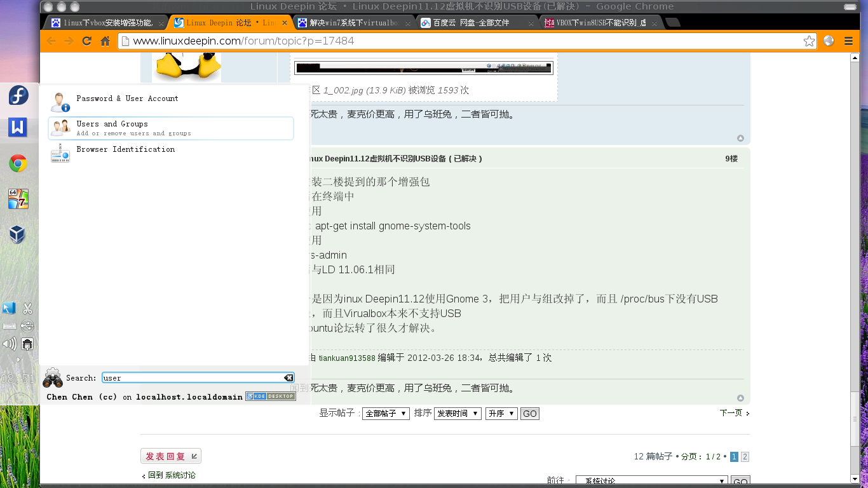The height and width of the screenshot is (488, 868).
Task: Click Chrome forward arrow button
Action: (69, 41)
